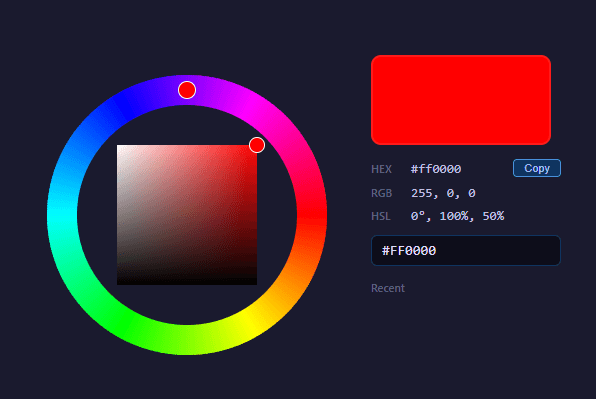Click the HSL label
The image size is (596, 399).
[x=381, y=216]
